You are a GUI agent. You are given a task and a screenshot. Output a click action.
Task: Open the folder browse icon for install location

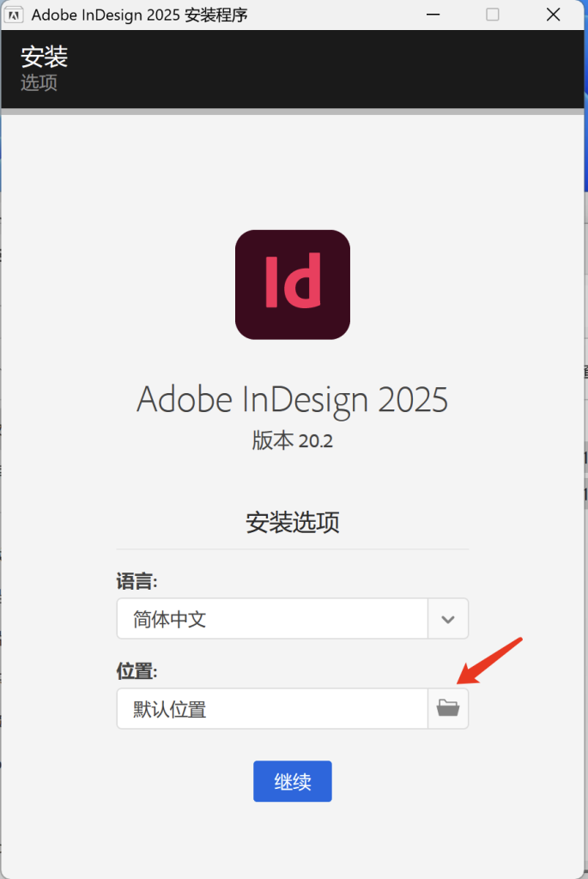point(448,708)
